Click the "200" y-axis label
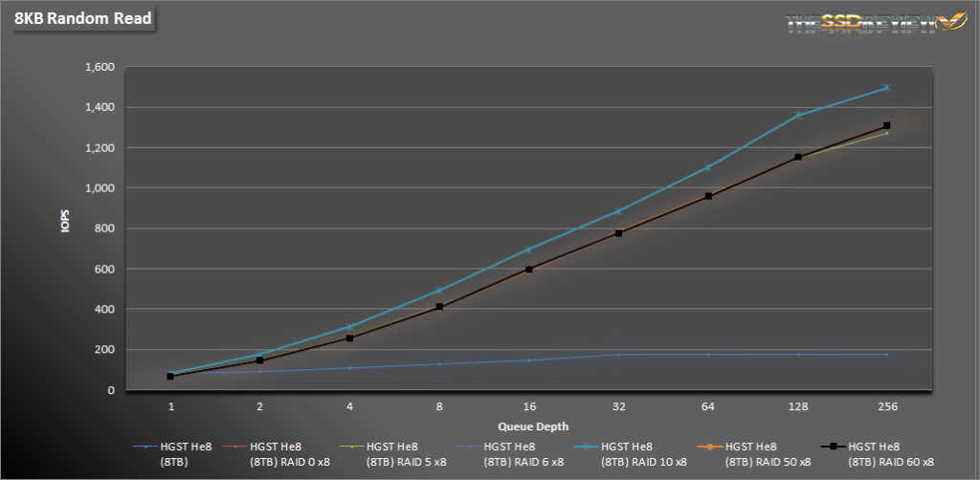The width and height of the screenshot is (980, 480). pyautogui.click(x=106, y=350)
